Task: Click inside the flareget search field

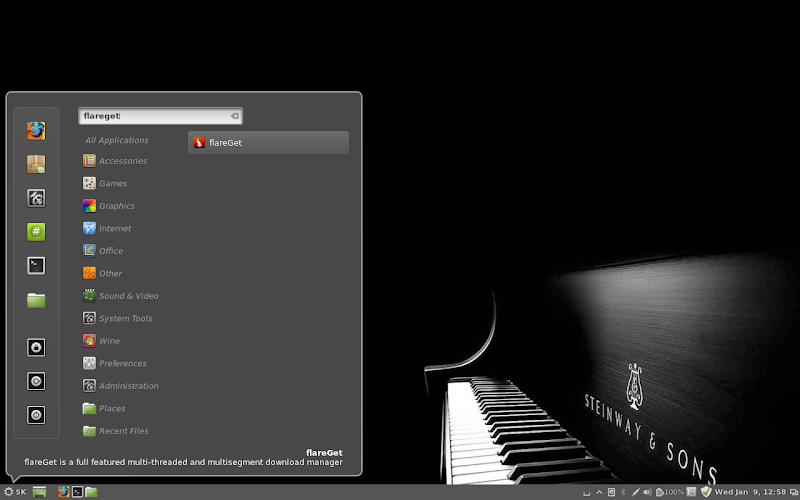Action: (x=160, y=116)
